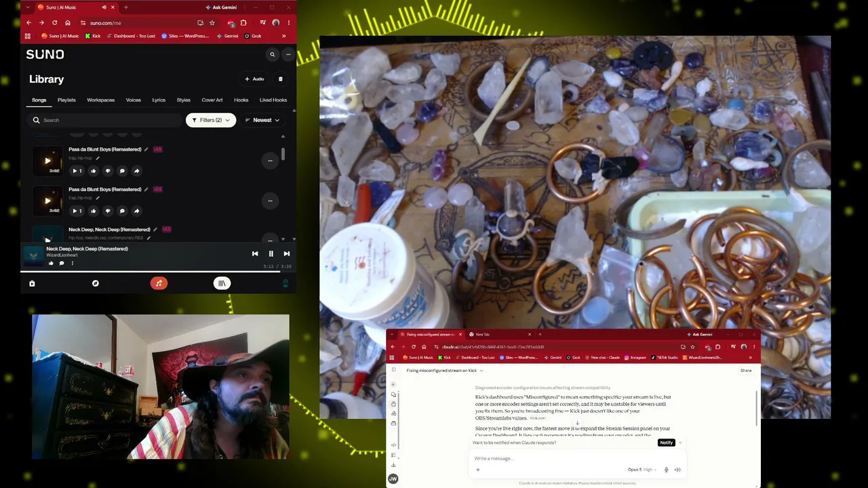Mute the Suno tab audio icon

click(104, 7)
